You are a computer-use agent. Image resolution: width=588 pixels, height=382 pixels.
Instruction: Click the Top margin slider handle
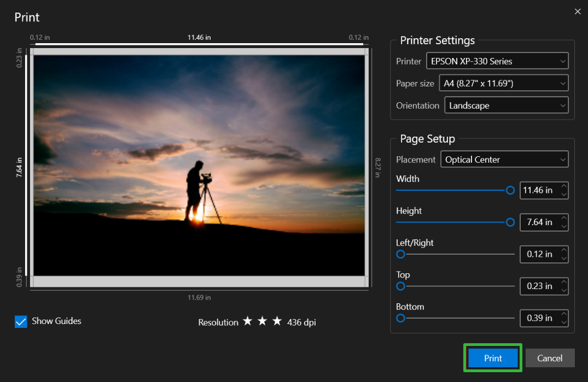pos(400,286)
